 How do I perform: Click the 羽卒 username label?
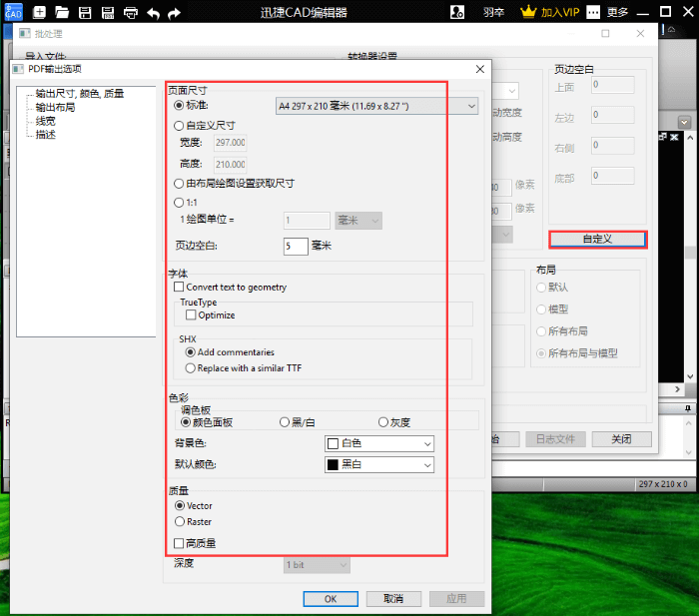[494, 13]
